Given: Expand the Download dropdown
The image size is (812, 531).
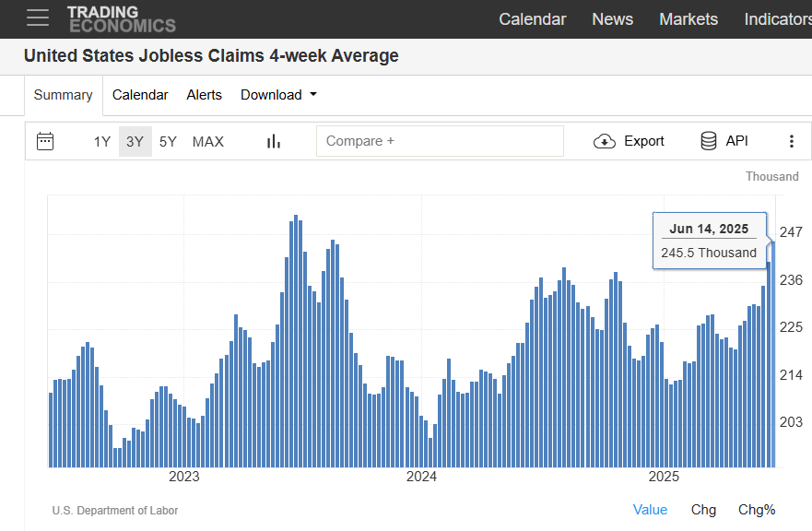Looking at the screenshot, I should (x=278, y=95).
